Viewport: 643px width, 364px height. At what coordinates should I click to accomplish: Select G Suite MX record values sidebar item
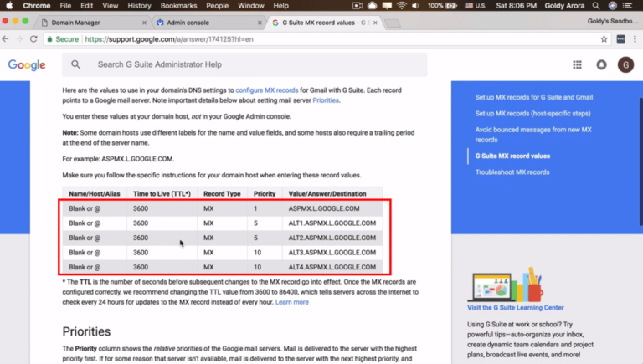(x=512, y=156)
